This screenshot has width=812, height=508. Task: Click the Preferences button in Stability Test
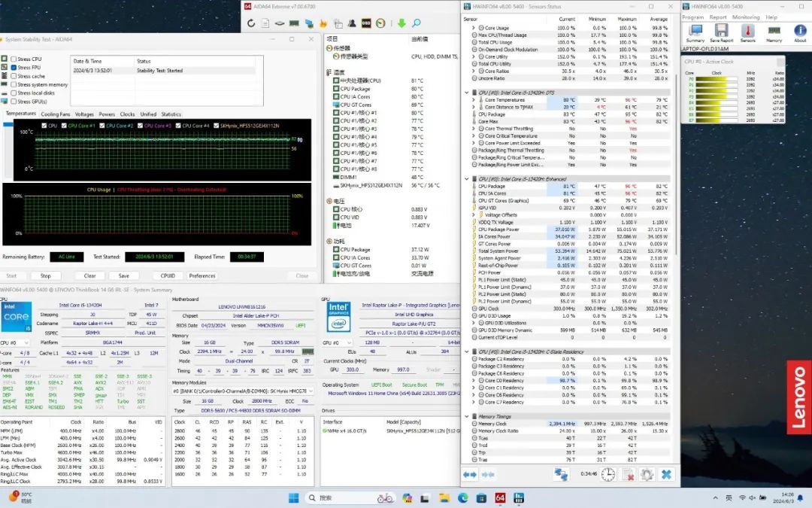(x=202, y=275)
